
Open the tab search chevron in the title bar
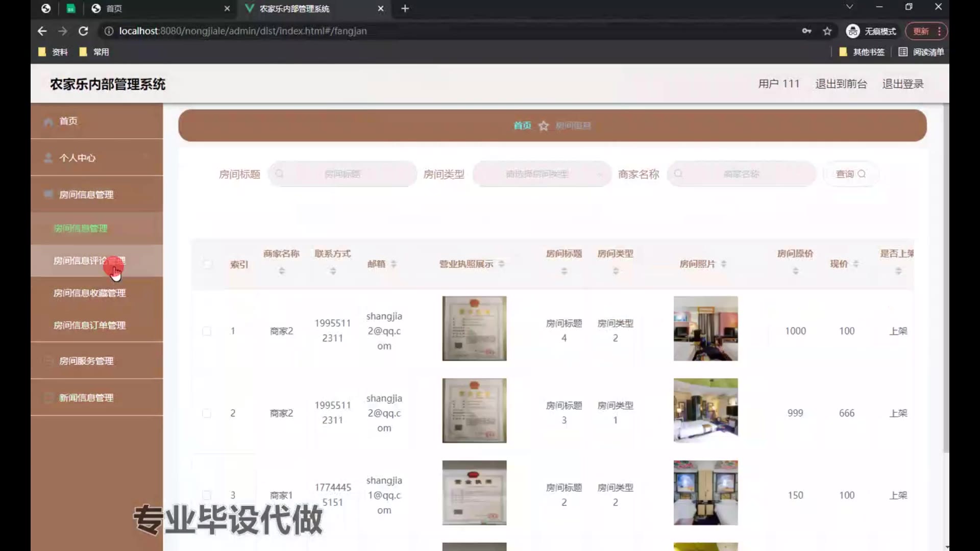click(x=849, y=7)
